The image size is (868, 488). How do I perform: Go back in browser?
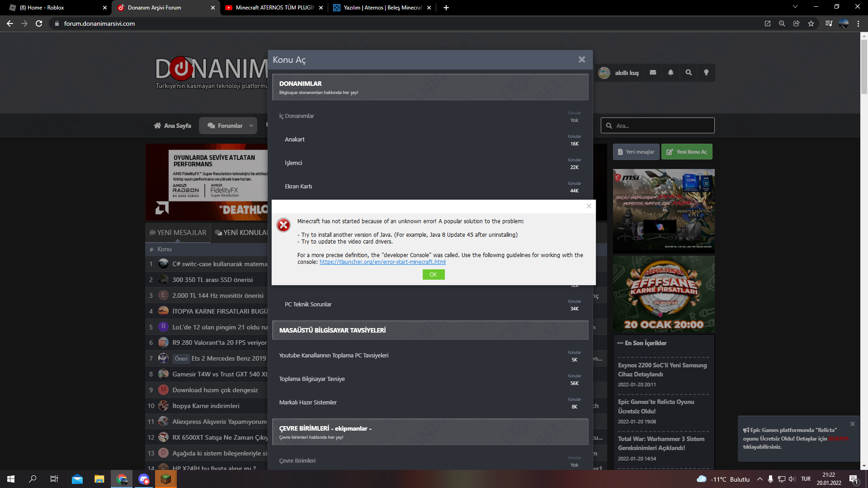[x=10, y=23]
